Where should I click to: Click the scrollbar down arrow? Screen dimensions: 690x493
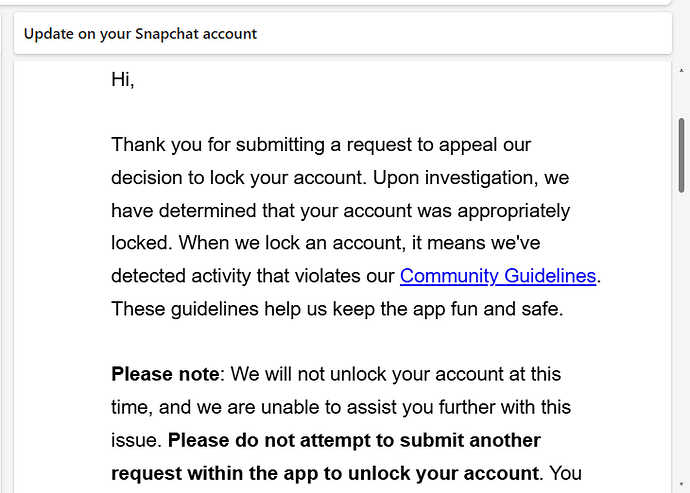681,484
